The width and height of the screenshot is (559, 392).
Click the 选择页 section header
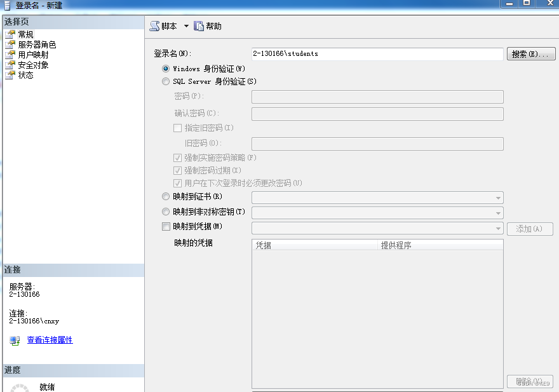click(73, 22)
